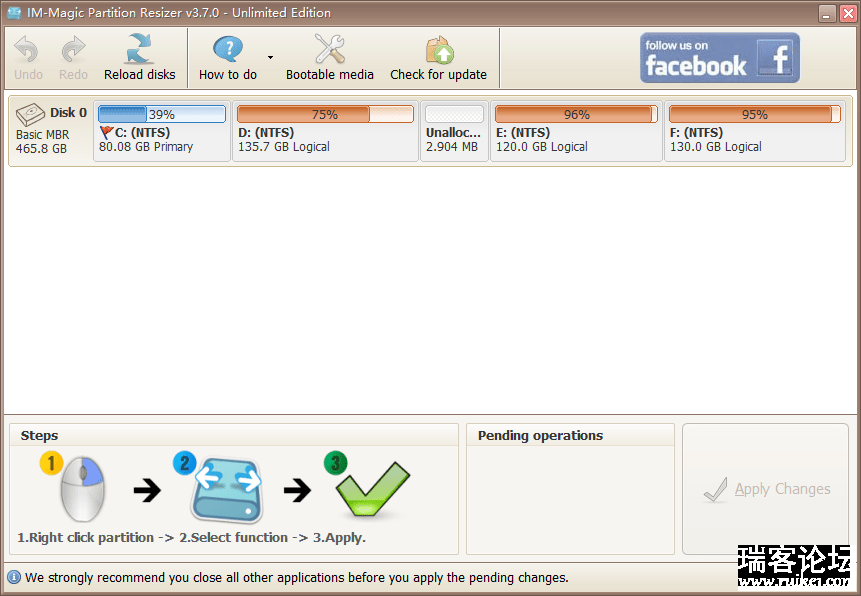Click the Check for update icon

pos(440,50)
